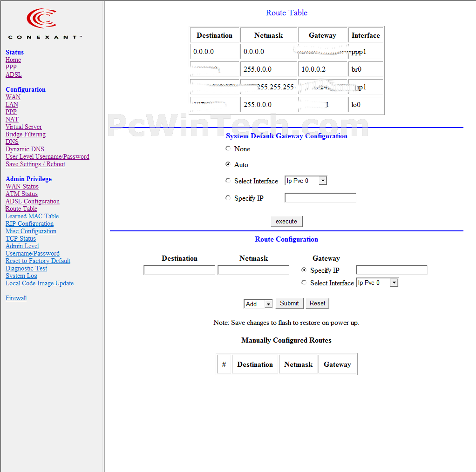Open the Virtual Server link
The width and height of the screenshot is (476, 472).
click(24, 127)
